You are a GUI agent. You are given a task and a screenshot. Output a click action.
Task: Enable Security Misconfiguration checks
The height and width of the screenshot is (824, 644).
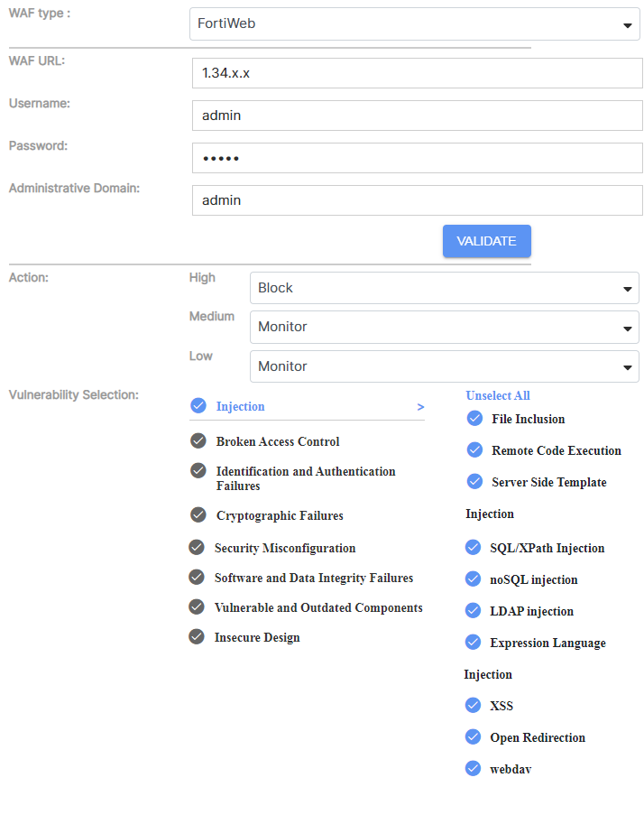(x=197, y=547)
